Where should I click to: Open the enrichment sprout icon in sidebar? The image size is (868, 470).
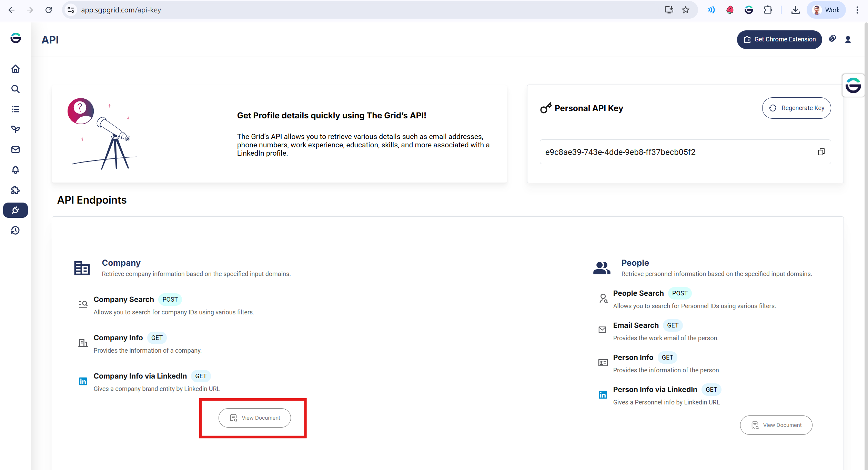click(x=16, y=129)
